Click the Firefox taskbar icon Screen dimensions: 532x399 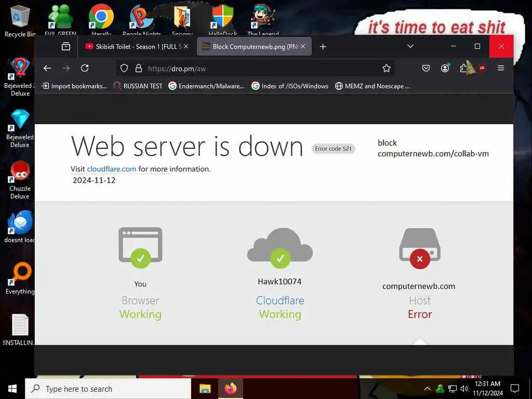(x=230, y=389)
